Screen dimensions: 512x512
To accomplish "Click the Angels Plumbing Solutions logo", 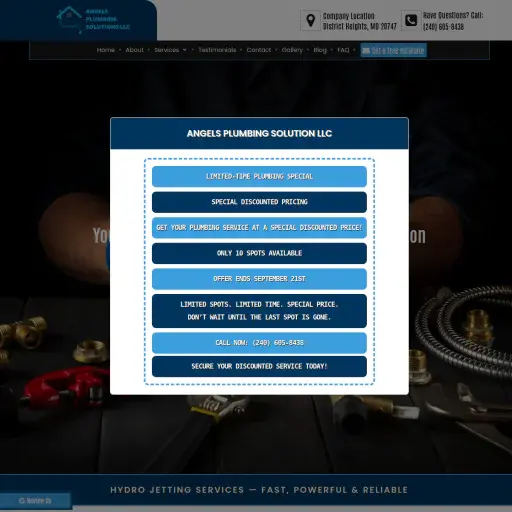I will click(x=93, y=20).
